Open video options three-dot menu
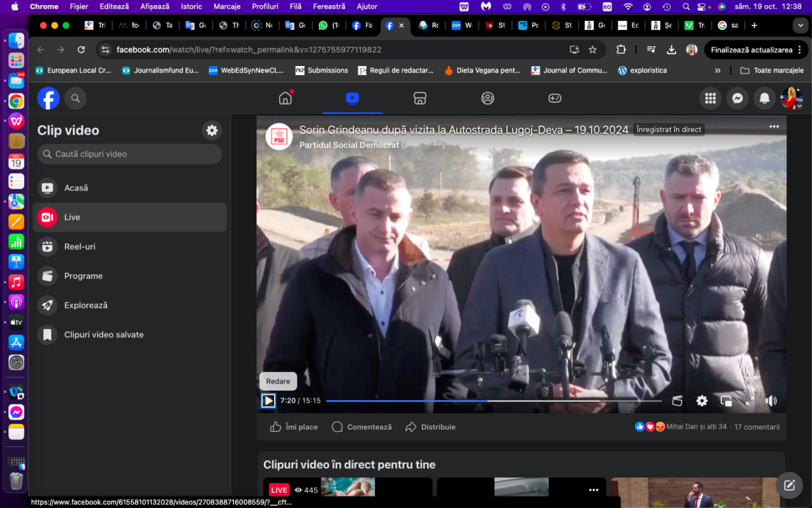812x508 pixels. 774,126
